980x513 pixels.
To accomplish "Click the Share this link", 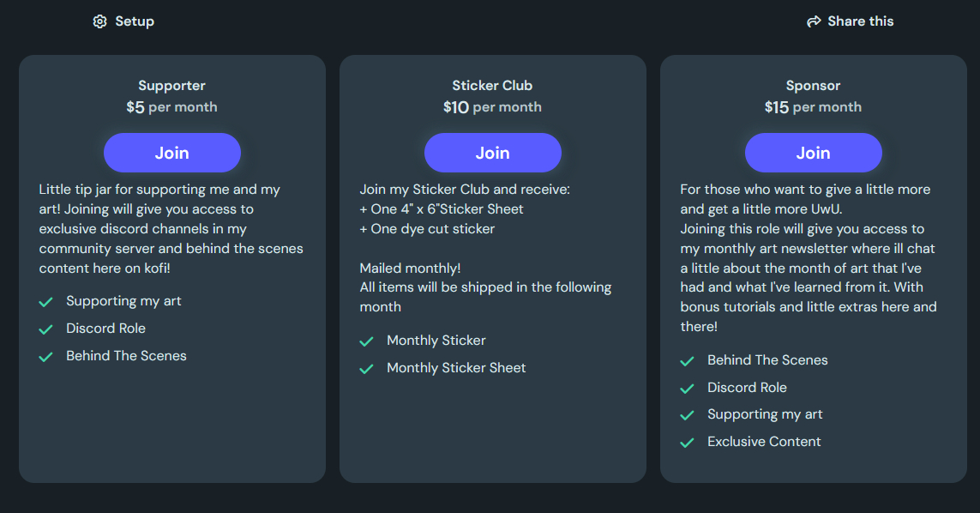I will [860, 21].
